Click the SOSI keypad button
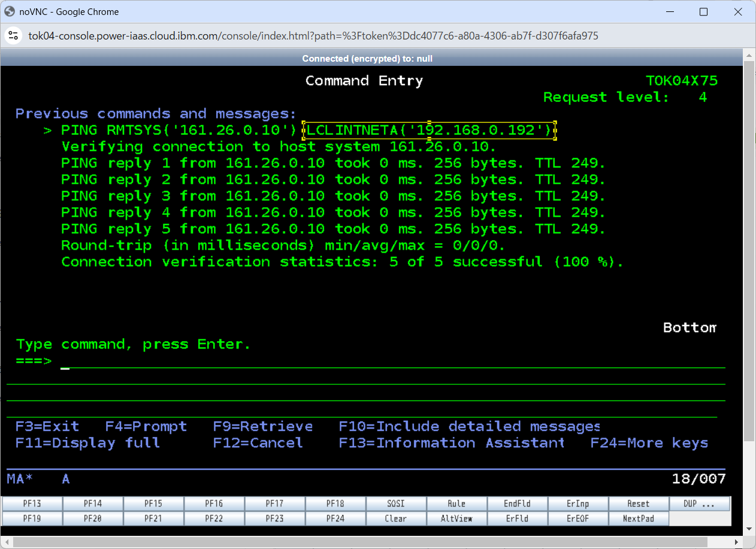Image resolution: width=756 pixels, height=549 pixels. pyautogui.click(x=396, y=503)
